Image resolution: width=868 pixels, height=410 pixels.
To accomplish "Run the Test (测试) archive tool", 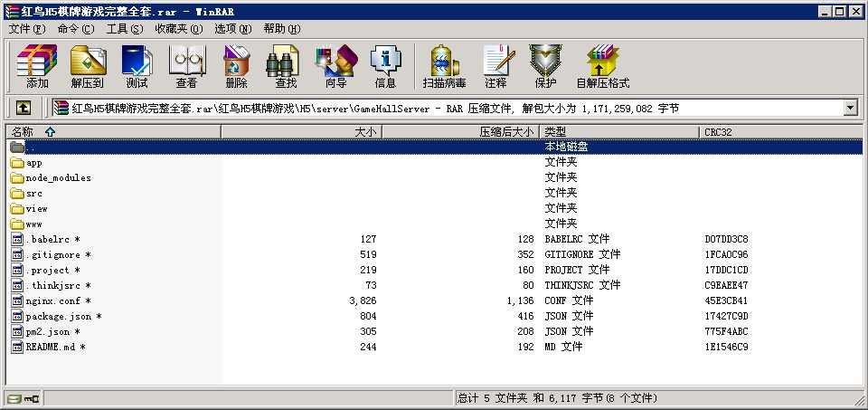I will [x=137, y=67].
